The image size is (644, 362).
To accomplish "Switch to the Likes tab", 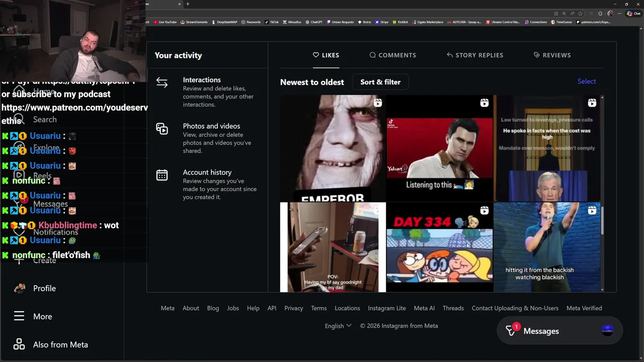I will (x=326, y=55).
